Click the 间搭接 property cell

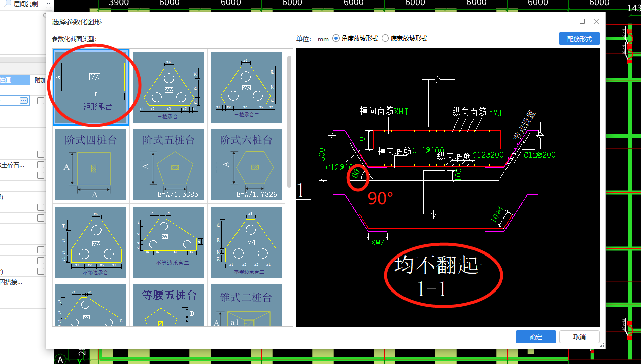(x=15, y=282)
